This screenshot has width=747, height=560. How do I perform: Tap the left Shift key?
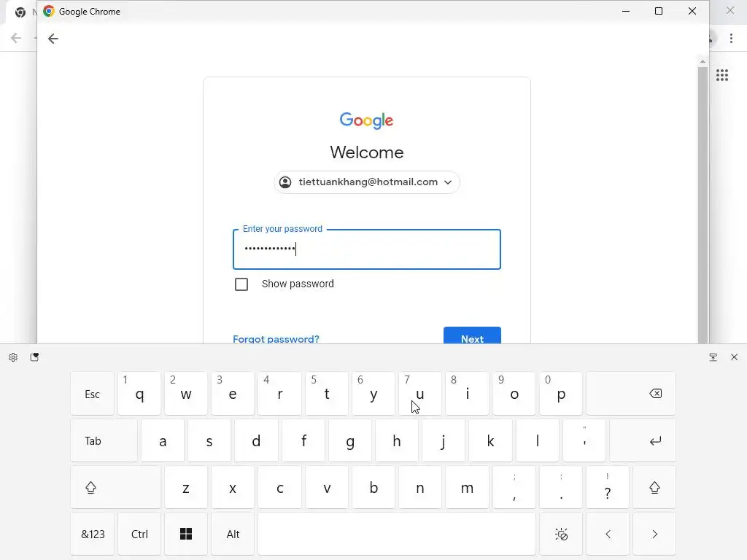(x=116, y=487)
